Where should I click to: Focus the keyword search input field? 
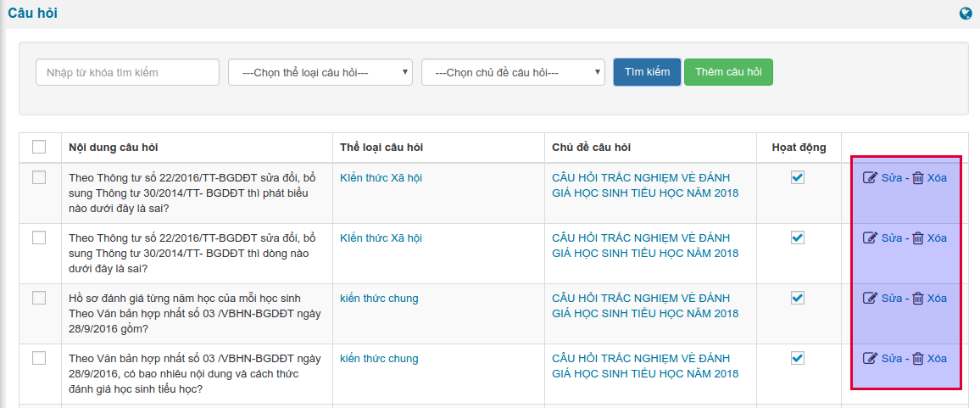(127, 73)
